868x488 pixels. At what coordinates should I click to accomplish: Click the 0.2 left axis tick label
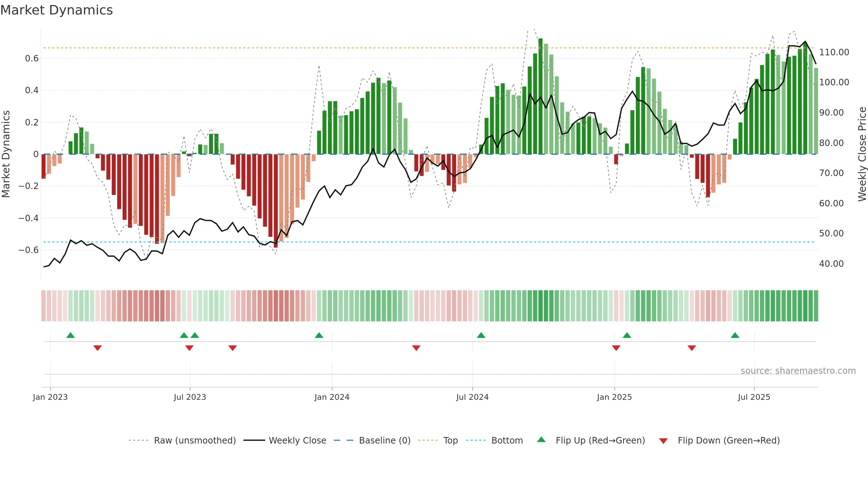click(32, 122)
